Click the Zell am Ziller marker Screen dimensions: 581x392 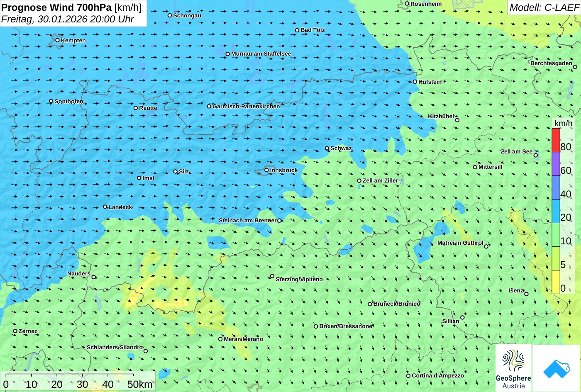click(359, 180)
